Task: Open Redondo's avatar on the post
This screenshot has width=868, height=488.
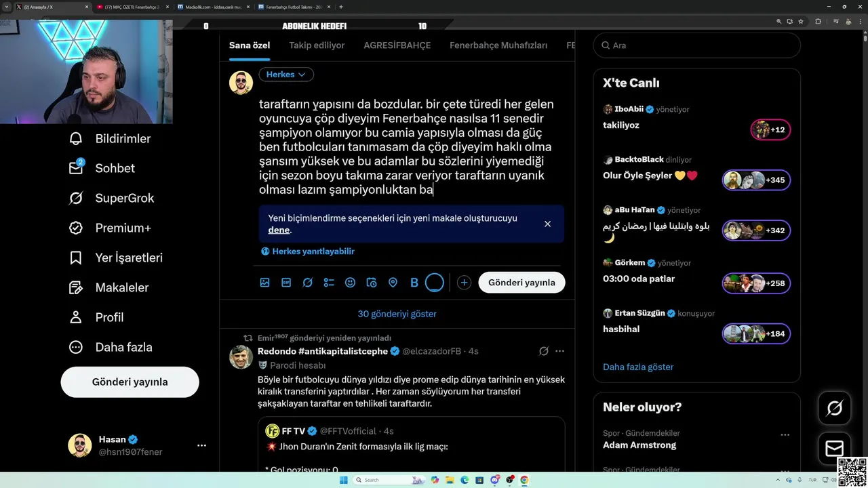Action: (241, 357)
